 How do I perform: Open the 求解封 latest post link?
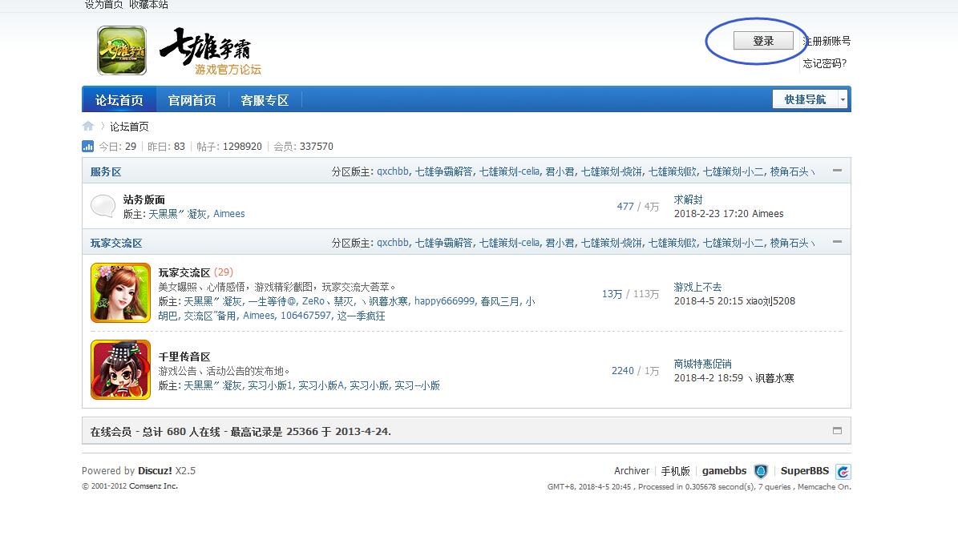(x=688, y=199)
